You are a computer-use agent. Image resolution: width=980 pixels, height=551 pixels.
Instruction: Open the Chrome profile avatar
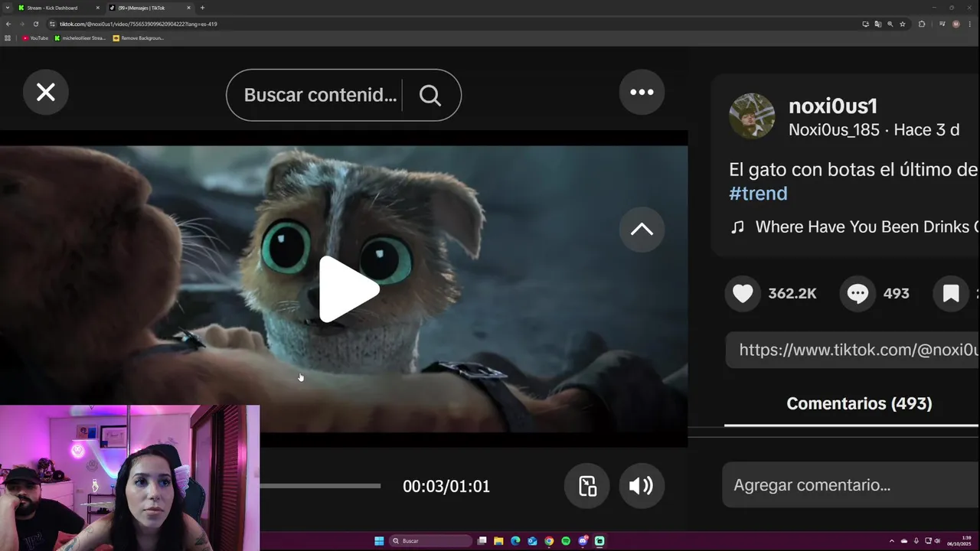click(x=955, y=24)
